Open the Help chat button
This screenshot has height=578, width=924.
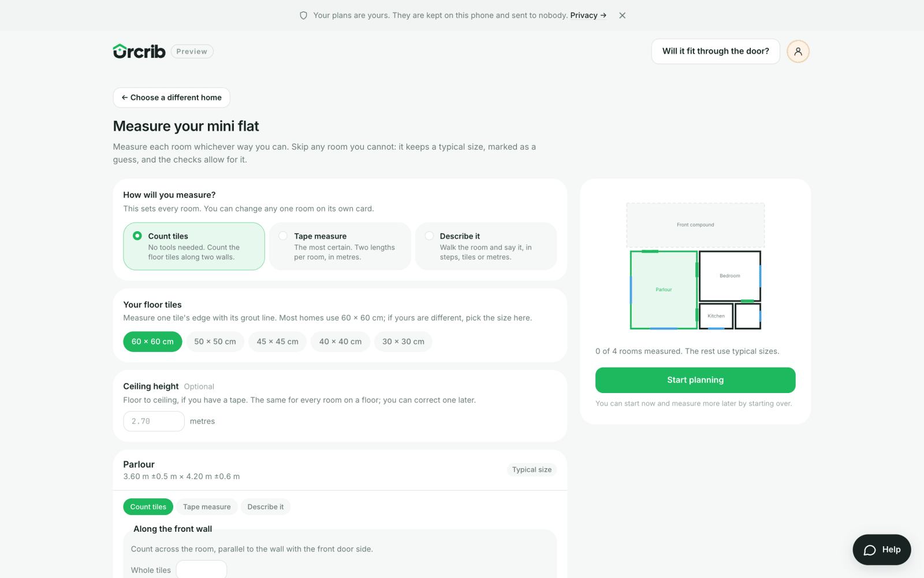882,550
